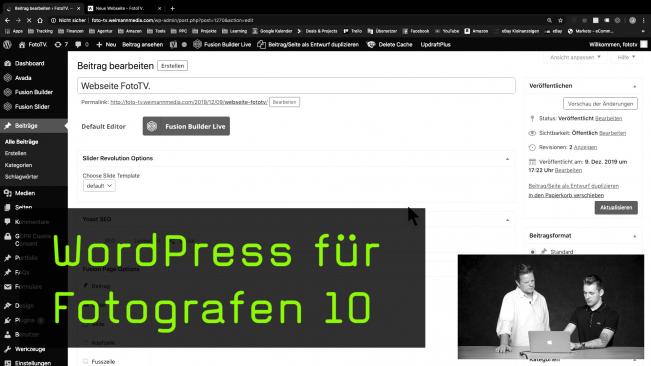Collapse the Yoast SEO panel arrow
The width and height of the screenshot is (651, 366).
pyautogui.click(x=507, y=220)
